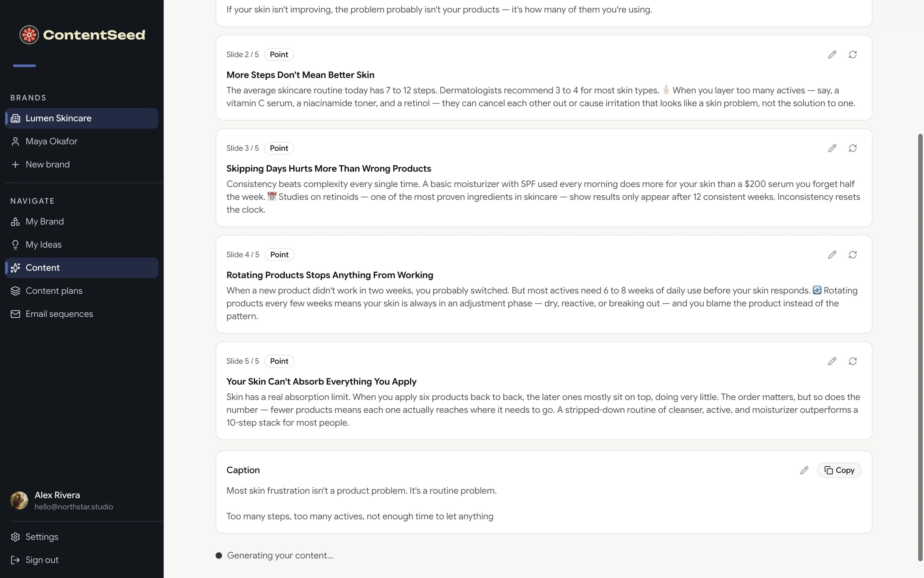Regenerate Slide 5 content
Viewport: 924px width, 578px height.
click(852, 361)
